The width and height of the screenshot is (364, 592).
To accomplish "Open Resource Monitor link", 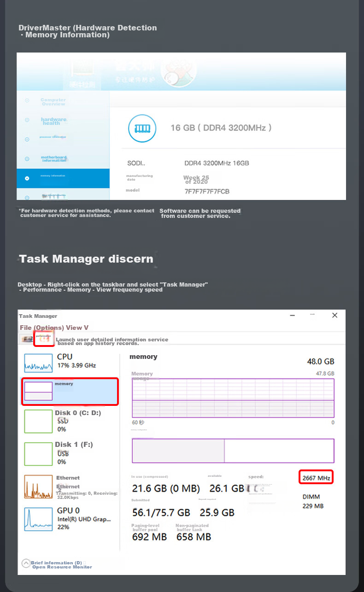I will [62, 567].
